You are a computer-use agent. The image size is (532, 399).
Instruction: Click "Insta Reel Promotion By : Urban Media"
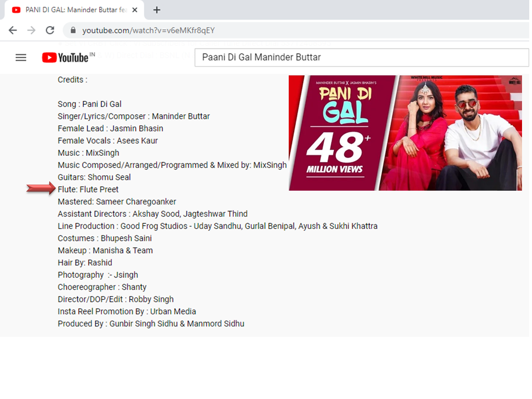pos(127,311)
